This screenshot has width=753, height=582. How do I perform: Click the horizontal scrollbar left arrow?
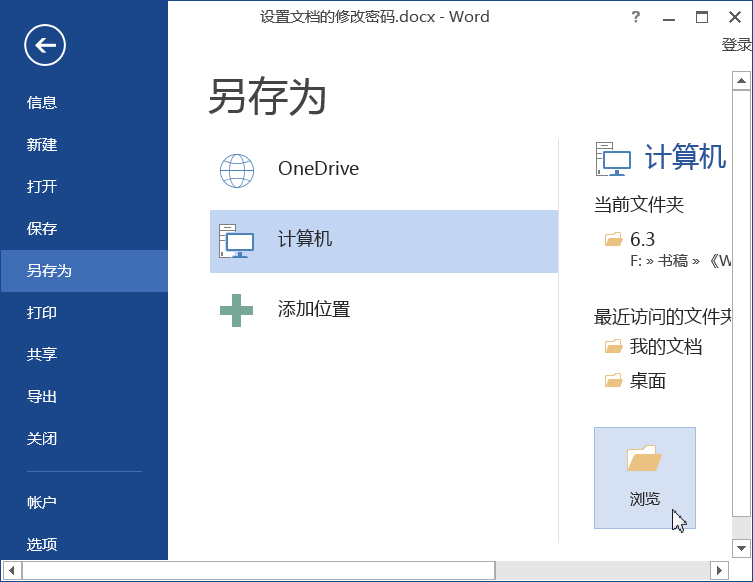[x=12, y=570]
